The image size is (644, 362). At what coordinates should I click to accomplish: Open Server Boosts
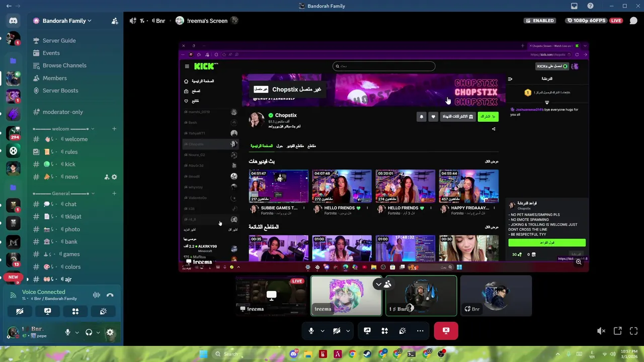coord(60,90)
